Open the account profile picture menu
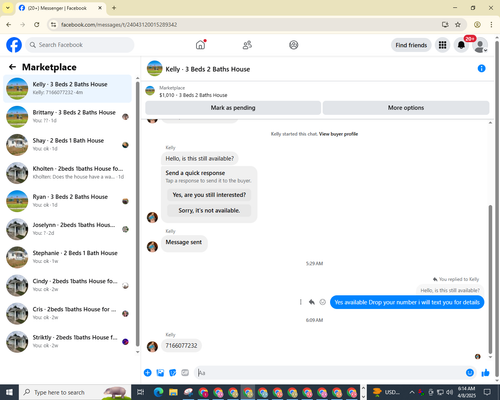 click(x=480, y=45)
